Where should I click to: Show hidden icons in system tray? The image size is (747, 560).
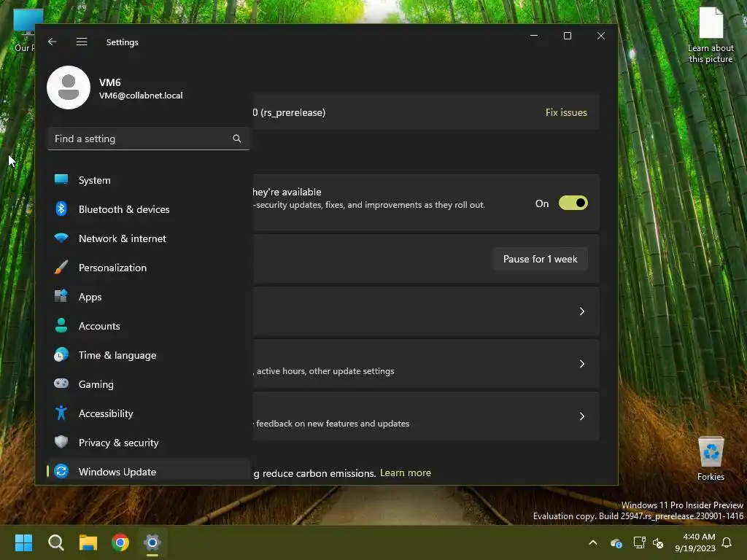(593, 542)
